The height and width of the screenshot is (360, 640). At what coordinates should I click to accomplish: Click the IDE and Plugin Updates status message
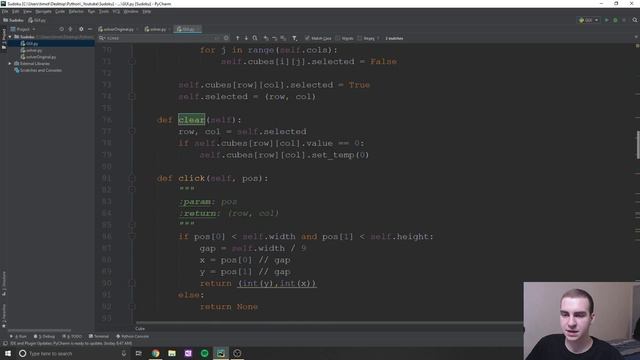tap(71, 343)
